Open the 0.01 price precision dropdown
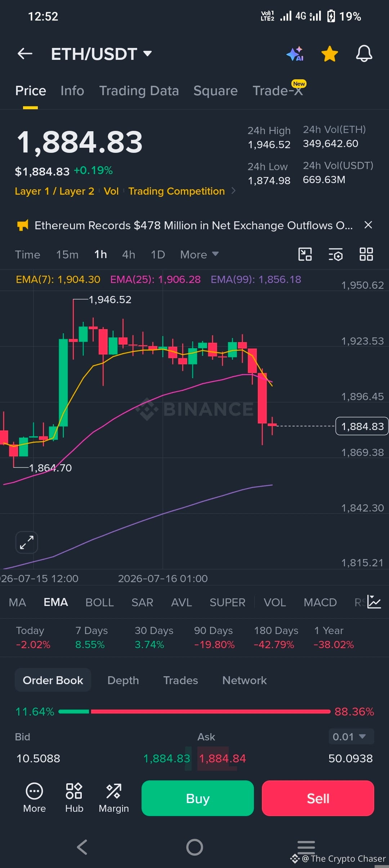The image size is (389, 868). pos(351,736)
